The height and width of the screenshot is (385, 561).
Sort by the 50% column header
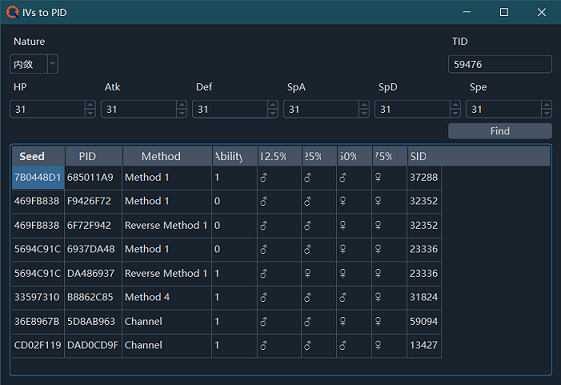355,156
